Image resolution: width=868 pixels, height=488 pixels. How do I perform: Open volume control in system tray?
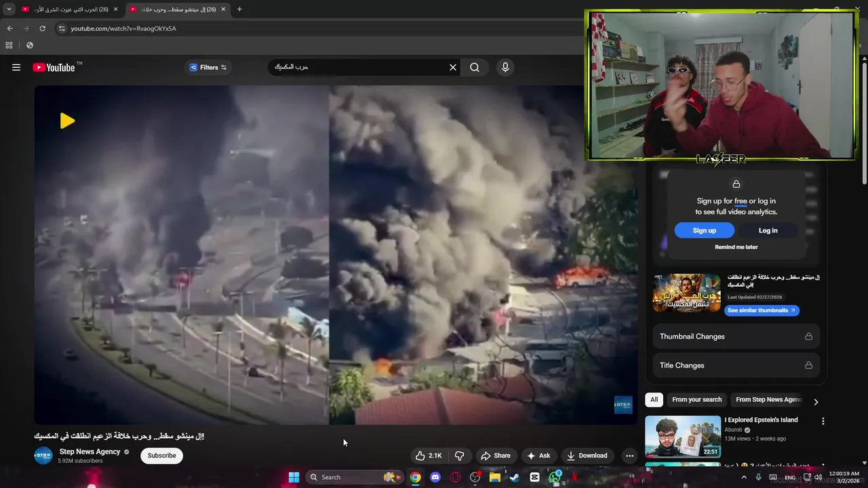pos(818,477)
